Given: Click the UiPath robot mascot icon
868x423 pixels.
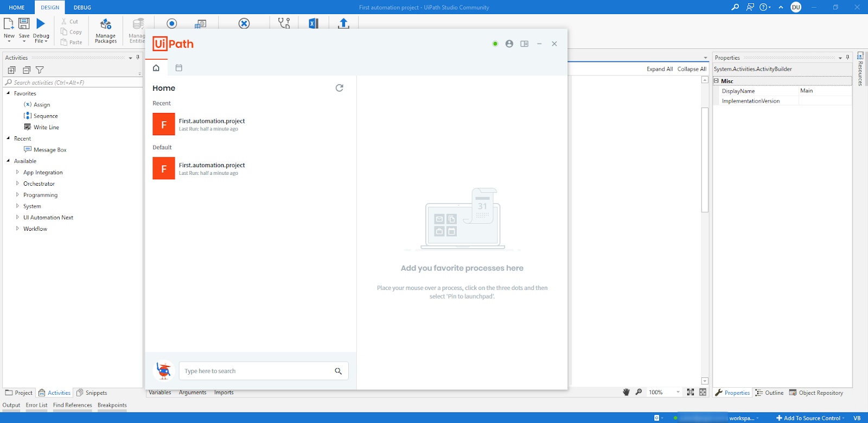Looking at the screenshot, I should point(164,371).
